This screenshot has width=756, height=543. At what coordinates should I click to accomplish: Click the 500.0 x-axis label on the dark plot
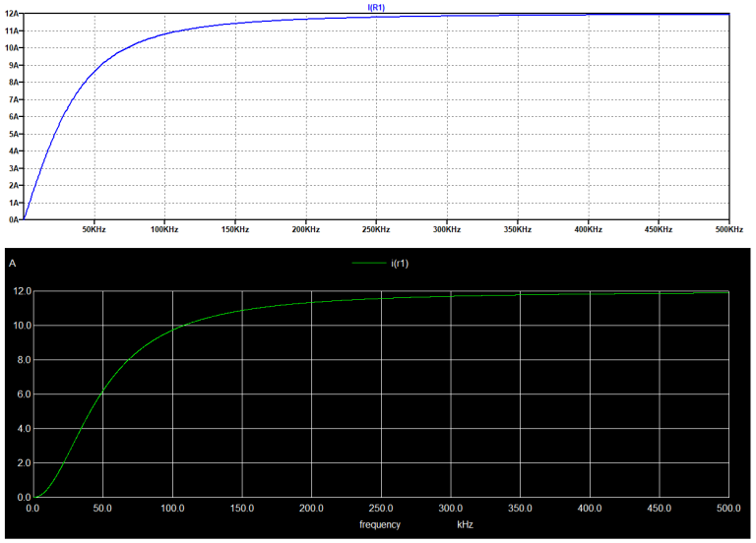[x=726, y=509]
